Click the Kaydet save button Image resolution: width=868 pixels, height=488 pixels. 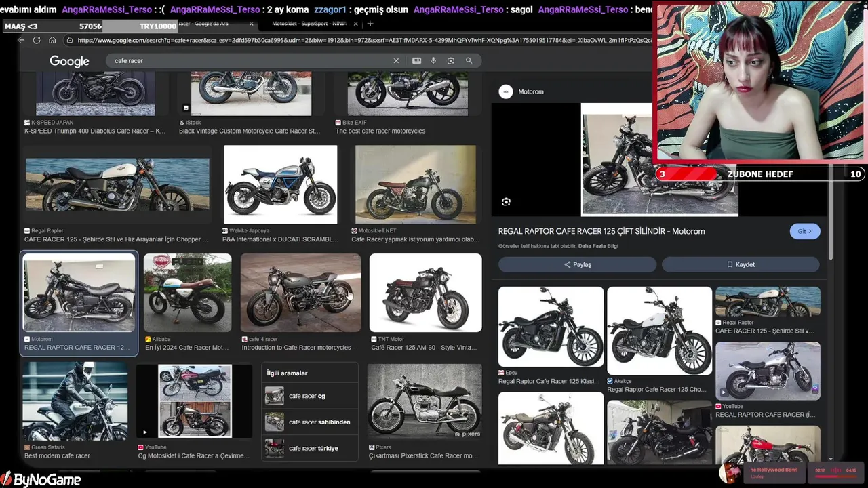741,264
